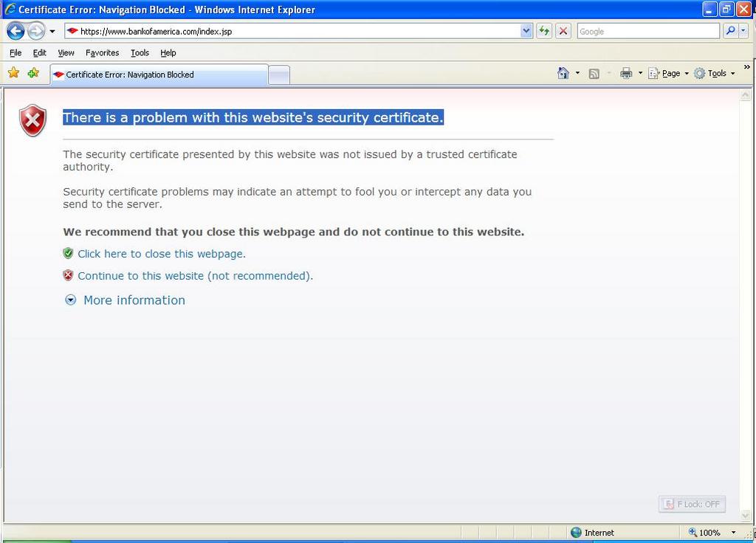Click the address bar URL field
The height and width of the screenshot is (543, 756).
[292, 31]
